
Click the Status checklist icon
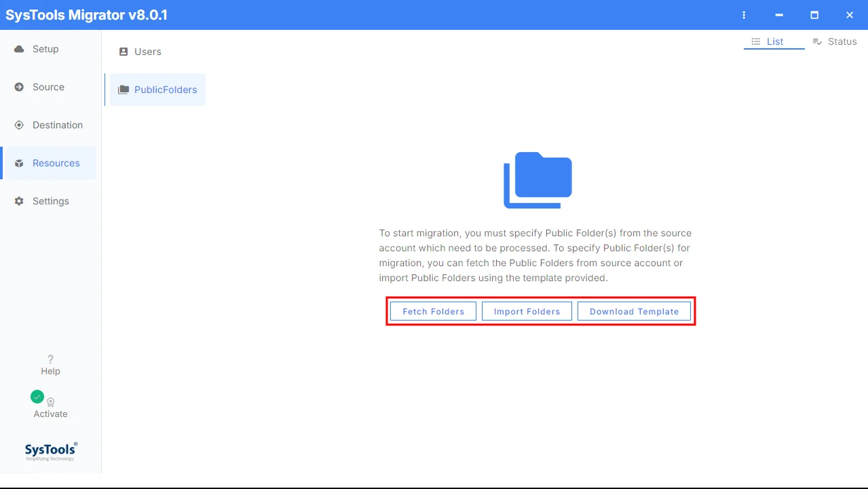[817, 41]
